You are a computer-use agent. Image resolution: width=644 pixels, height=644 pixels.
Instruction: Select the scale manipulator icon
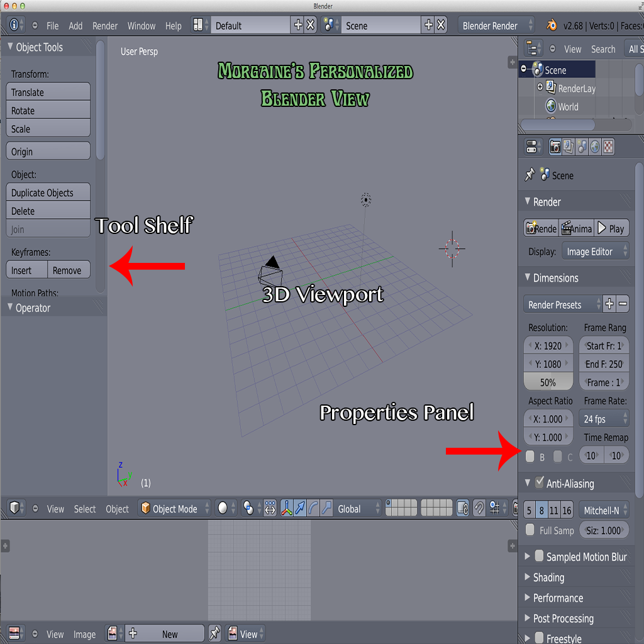[x=326, y=508]
